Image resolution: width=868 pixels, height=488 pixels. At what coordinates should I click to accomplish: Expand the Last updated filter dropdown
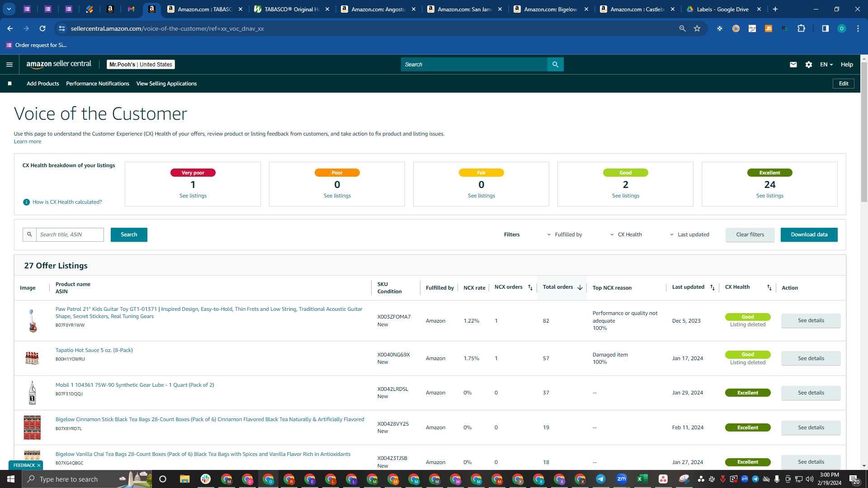click(x=689, y=235)
